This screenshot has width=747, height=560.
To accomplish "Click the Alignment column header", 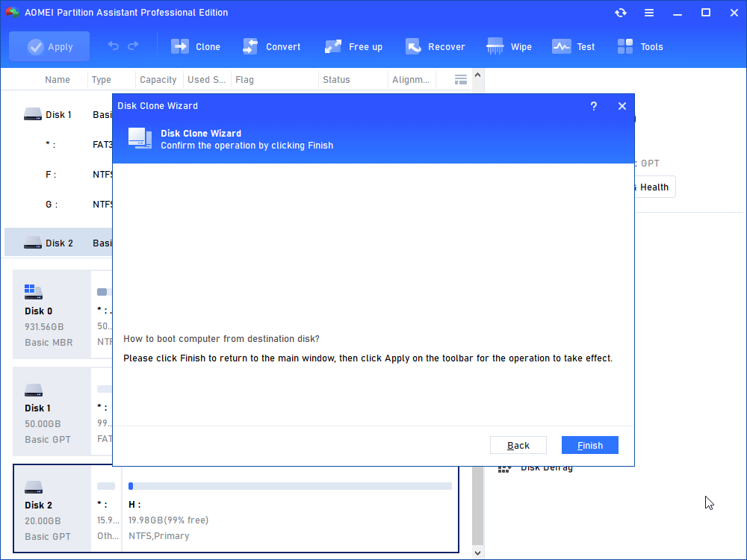I will [411, 80].
